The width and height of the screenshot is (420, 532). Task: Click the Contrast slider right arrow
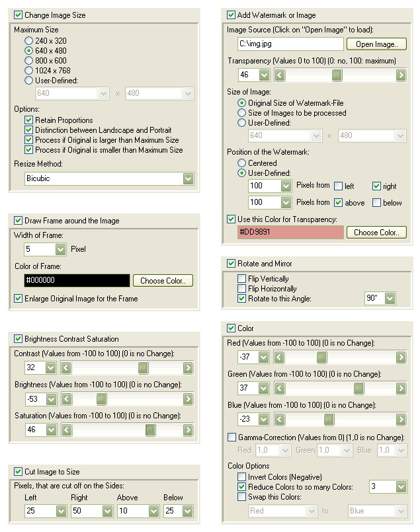click(188, 368)
